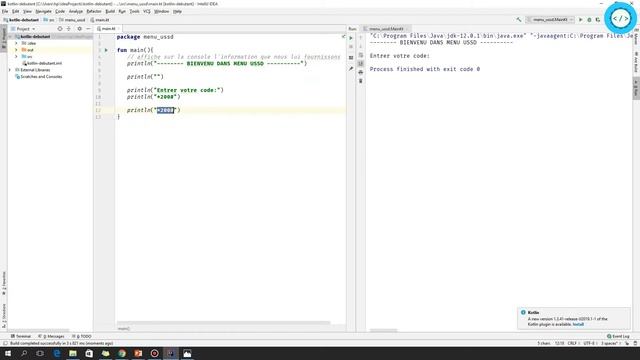This screenshot has width=640, height=360.
Task: Click menu_ussd in the navigation breadcrumb
Action: coord(73,20)
